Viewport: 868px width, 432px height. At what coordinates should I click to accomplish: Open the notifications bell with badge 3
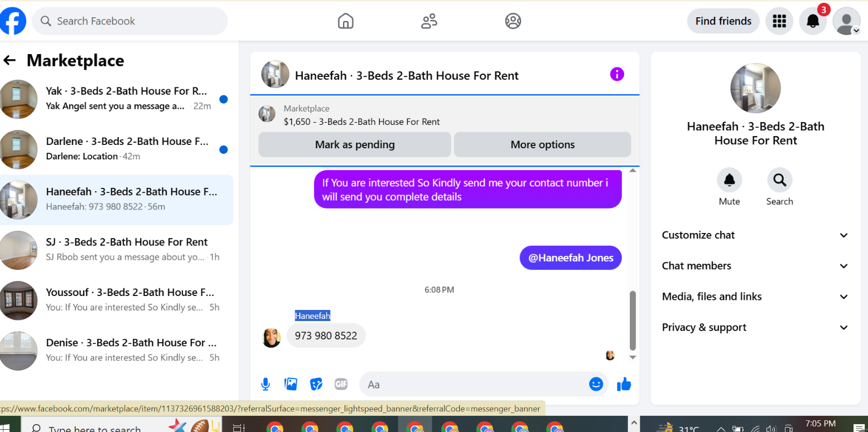pos(813,21)
